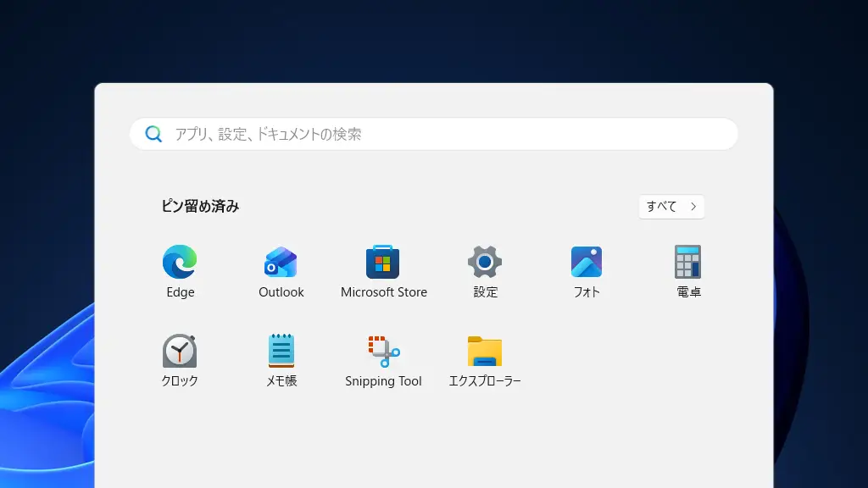Expand the app list via the chevron arrow
The image size is (868, 488).
tap(693, 206)
